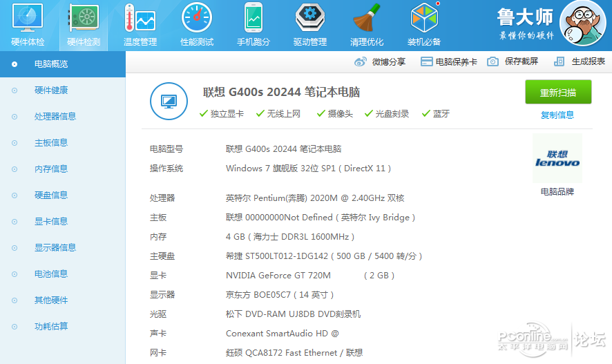The width and height of the screenshot is (612, 364).
Task: Click the 电脑保养卡 card icon
Action: tap(426, 61)
